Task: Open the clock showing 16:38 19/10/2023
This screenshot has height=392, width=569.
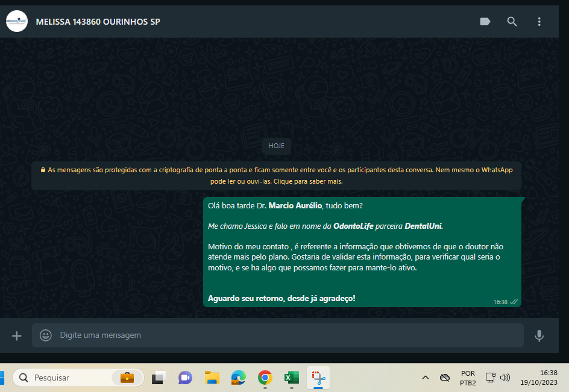Action: 538,378
